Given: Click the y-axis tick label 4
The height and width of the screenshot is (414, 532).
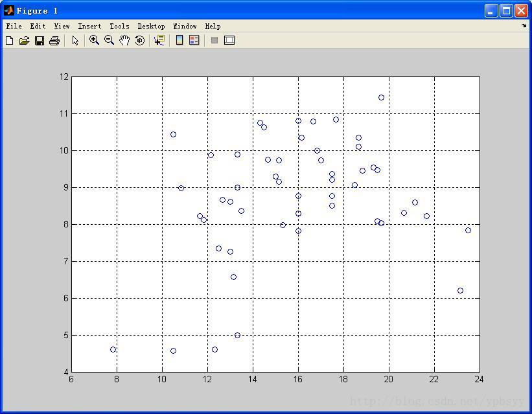Looking at the screenshot, I should 66,373.
